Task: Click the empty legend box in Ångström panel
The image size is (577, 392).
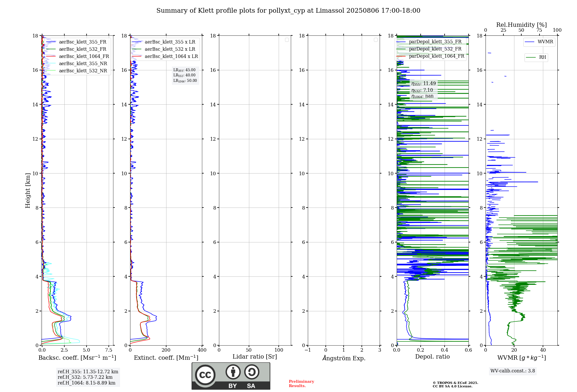Action: (376, 40)
